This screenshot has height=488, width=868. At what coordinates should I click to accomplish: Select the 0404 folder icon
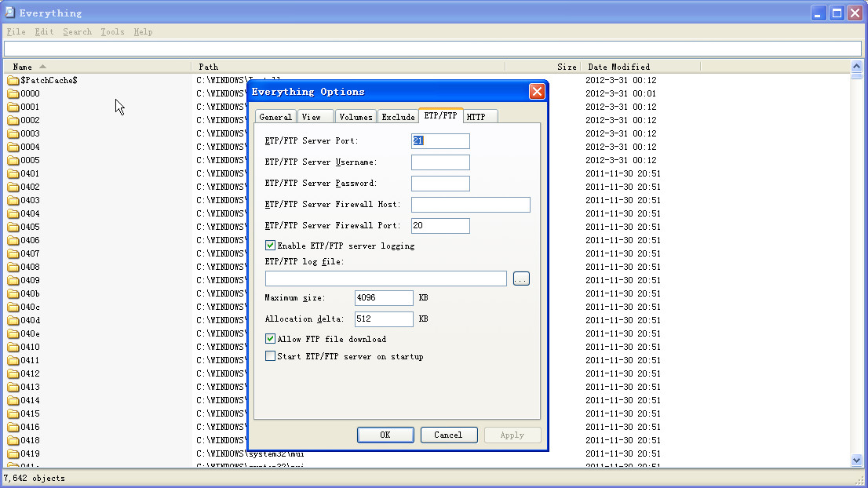tap(13, 213)
